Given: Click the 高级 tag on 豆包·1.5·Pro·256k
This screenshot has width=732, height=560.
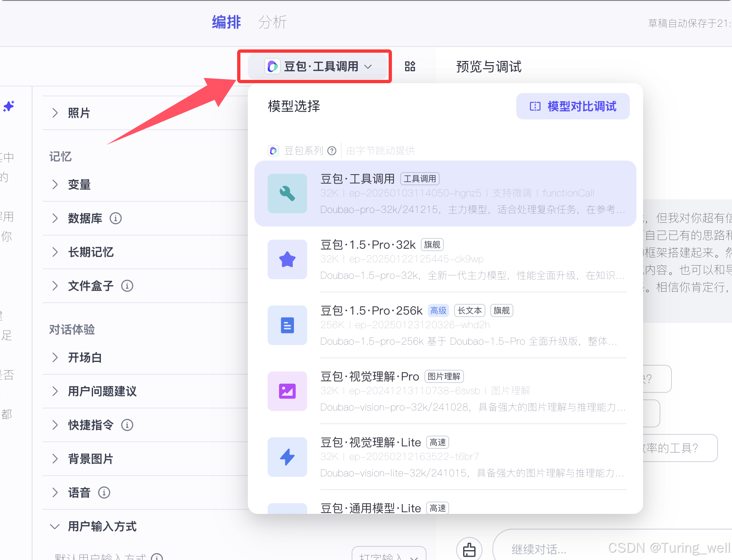Looking at the screenshot, I should pos(438,310).
